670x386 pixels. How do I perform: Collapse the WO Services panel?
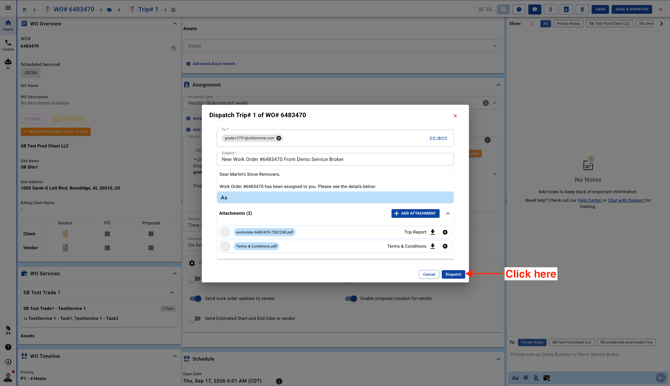[x=174, y=274]
